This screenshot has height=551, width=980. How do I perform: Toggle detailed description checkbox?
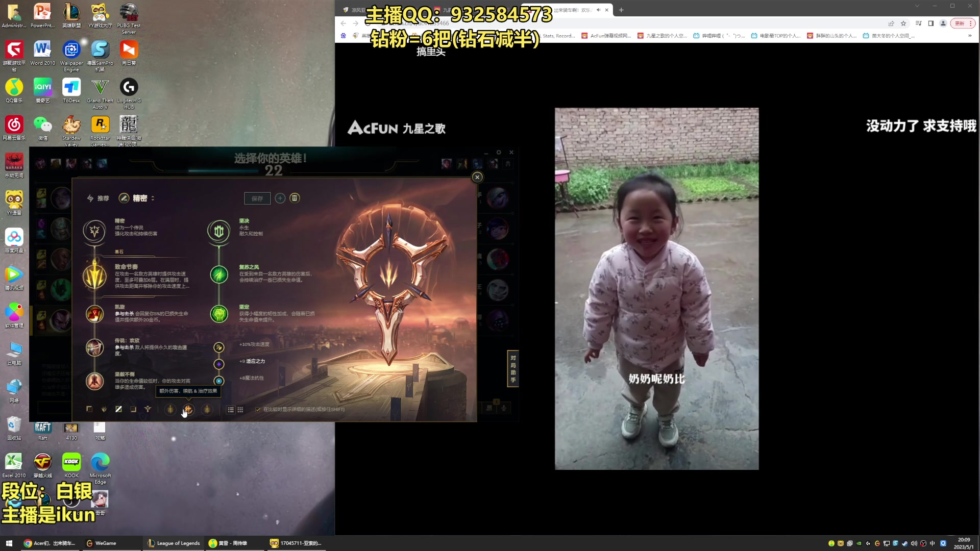click(x=258, y=410)
